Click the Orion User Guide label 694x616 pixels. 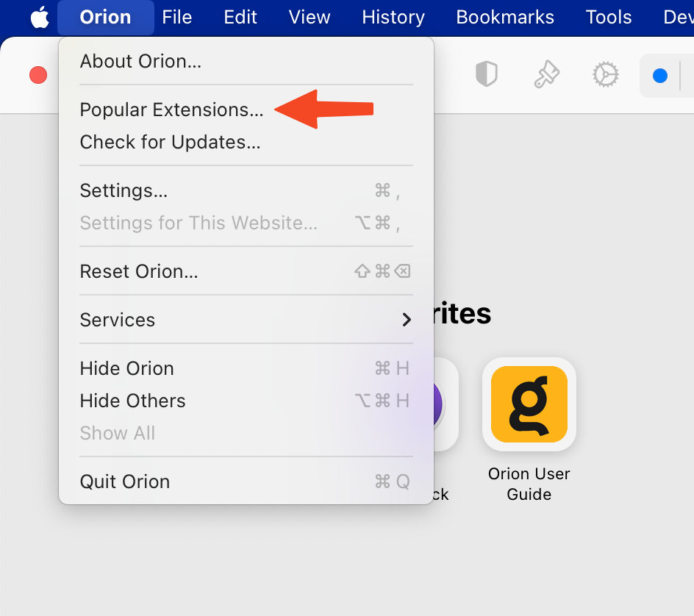[529, 484]
